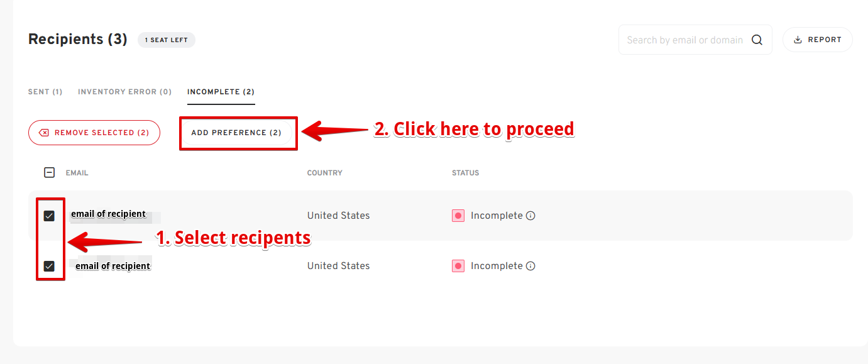868x364 pixels.
Task: Open the Inventory Error (0) tab
Action: [x=124, y=92]
